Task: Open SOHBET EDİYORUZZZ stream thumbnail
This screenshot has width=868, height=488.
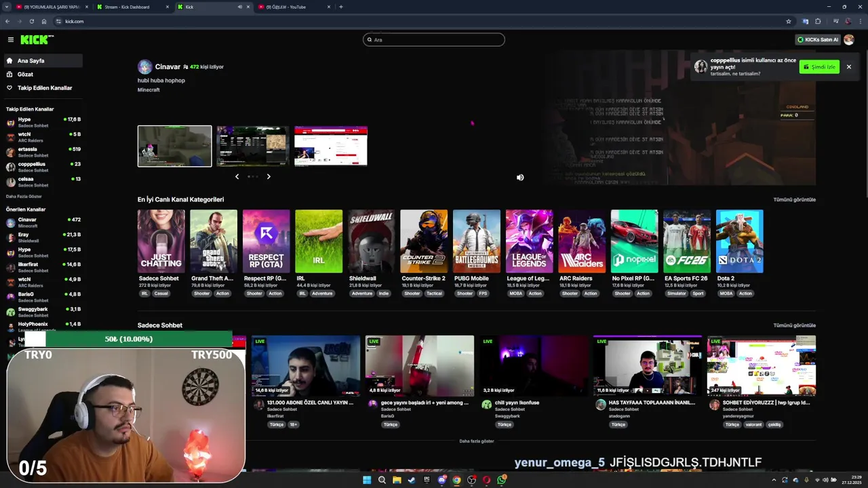Action: click(x=762, y=366)
